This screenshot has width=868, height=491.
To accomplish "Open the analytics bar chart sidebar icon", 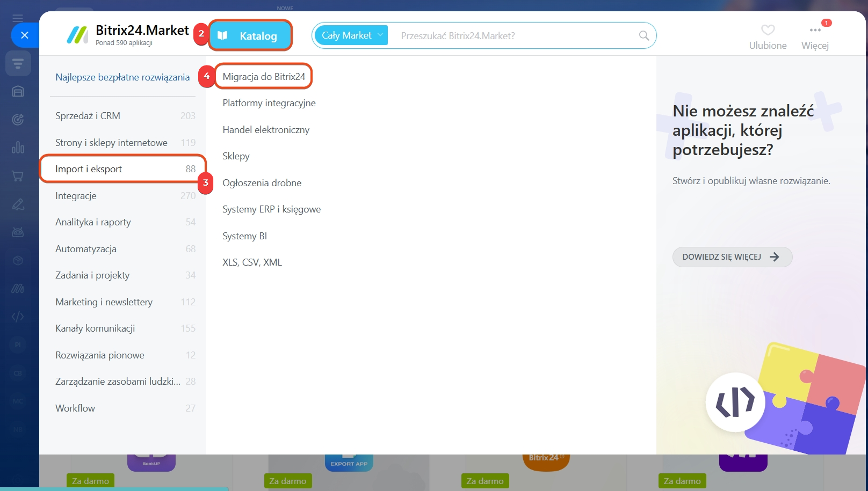I will (x=18, y=147).
